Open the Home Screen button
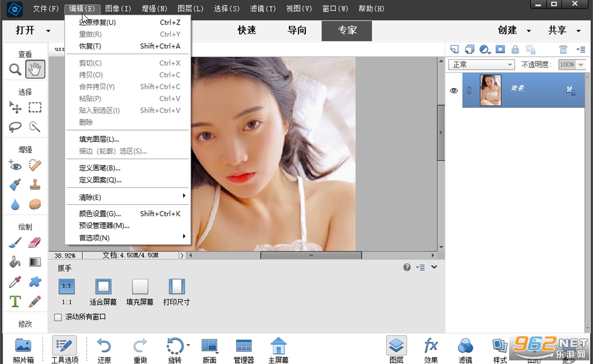 (x=278, y=350)
